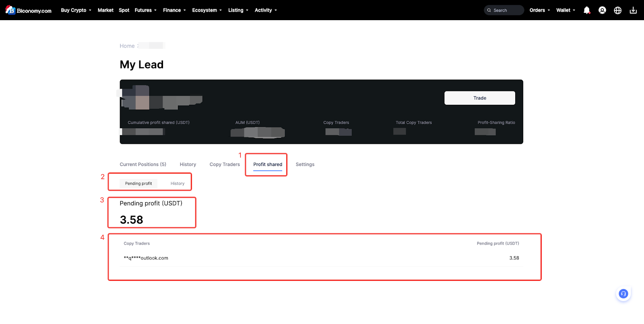This screenshot has height=324, width=644.
Task: Expand the Wallet dropdown
Action: 566,10
